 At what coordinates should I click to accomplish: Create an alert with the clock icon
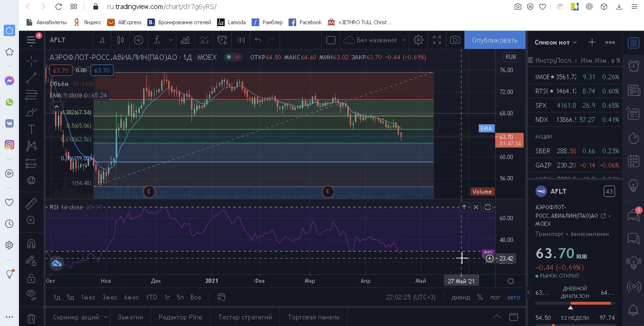[222, 40]
